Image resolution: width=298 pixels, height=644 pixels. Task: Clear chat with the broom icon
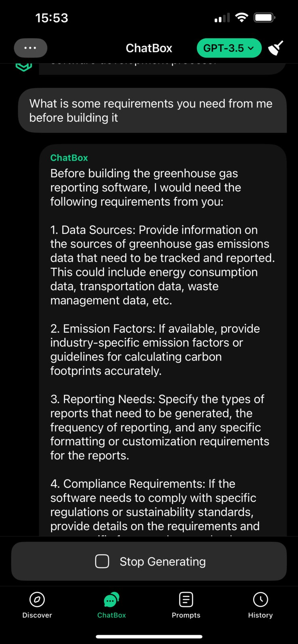[276, 48]
